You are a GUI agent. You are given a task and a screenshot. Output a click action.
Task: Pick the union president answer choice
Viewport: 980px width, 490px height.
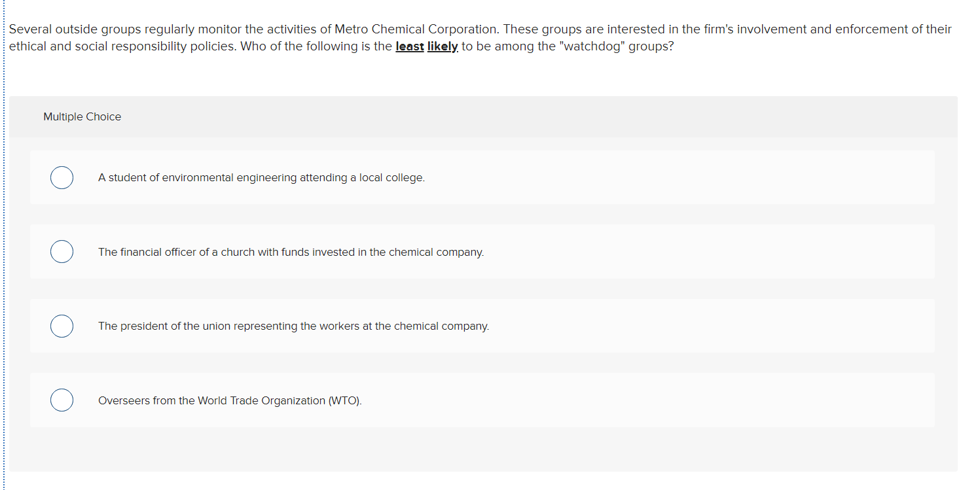pos(293,326)
